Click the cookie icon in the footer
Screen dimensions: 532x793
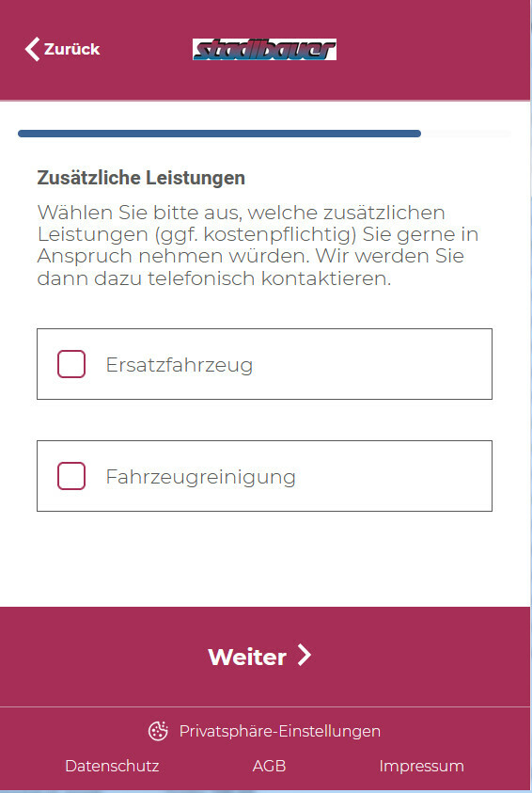[x=158, y=731]
